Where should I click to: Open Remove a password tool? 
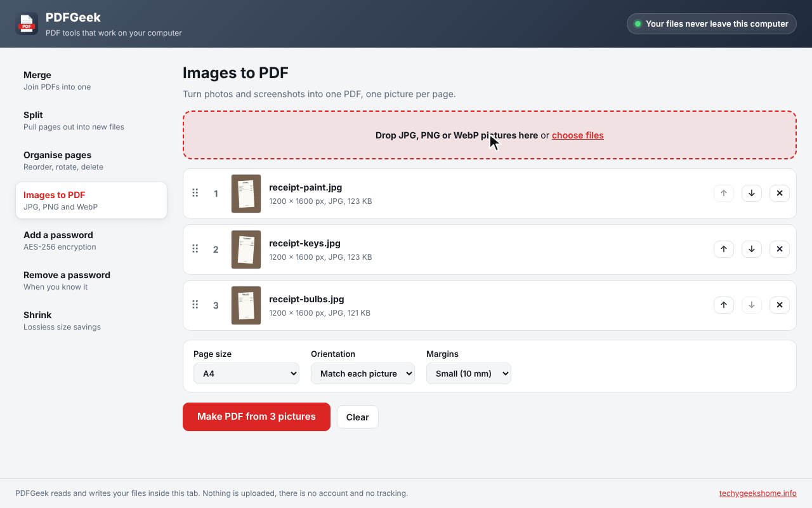(91, 281)
